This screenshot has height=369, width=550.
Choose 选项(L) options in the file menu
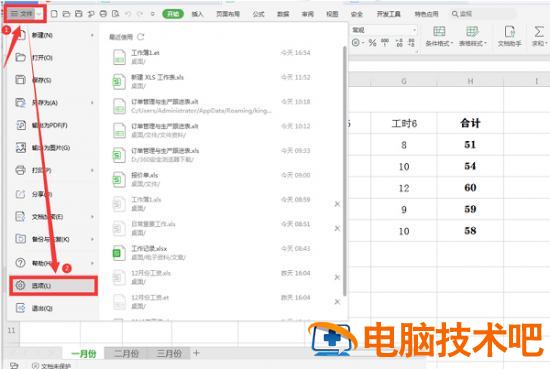pyautogui.click(x=53, y=286)
